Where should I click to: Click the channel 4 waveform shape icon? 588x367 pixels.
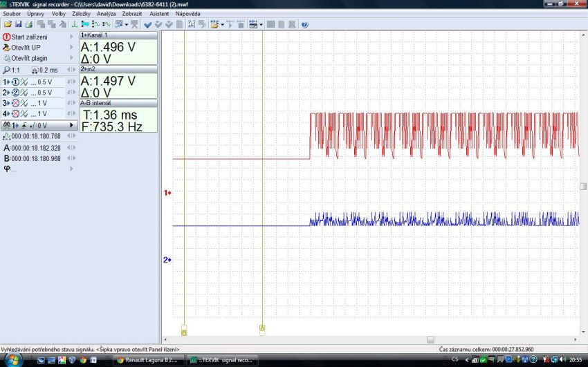click(24, 113)
